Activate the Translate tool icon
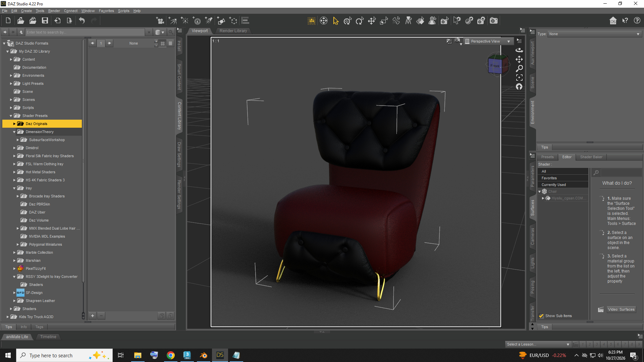This screenshot has width=644, height=362. coord(372,21)
